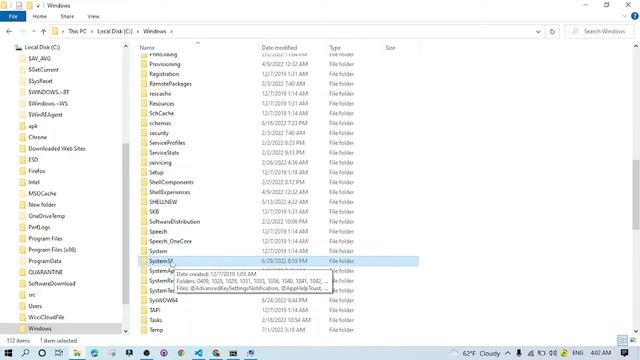Click the Resources folder icon
This screenshot has height=360, width=640.
pyautogui.click(x=144, y=103)
